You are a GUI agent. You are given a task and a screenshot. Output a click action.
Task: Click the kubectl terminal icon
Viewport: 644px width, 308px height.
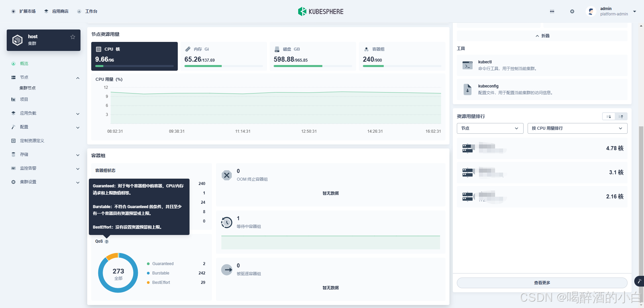[468, 65]
